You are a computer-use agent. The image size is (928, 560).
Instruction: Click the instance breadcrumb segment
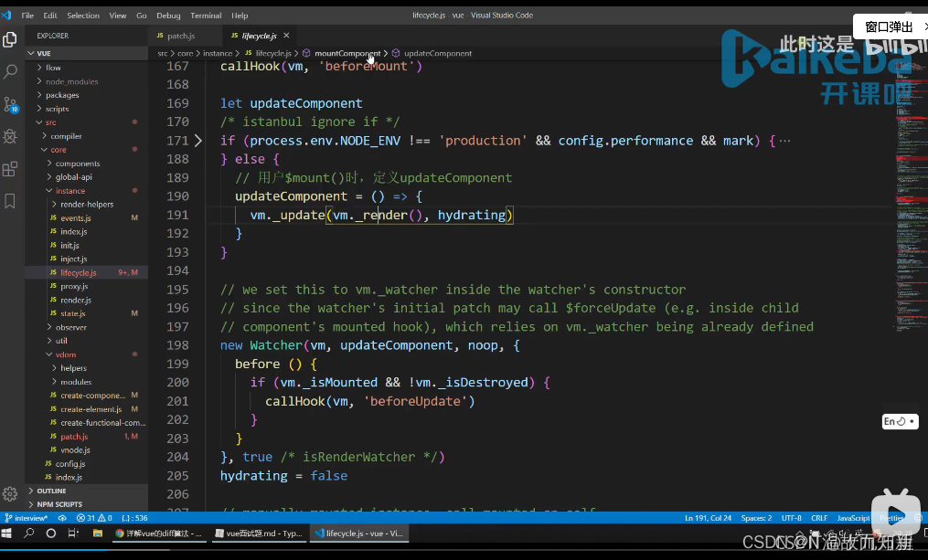218,53
